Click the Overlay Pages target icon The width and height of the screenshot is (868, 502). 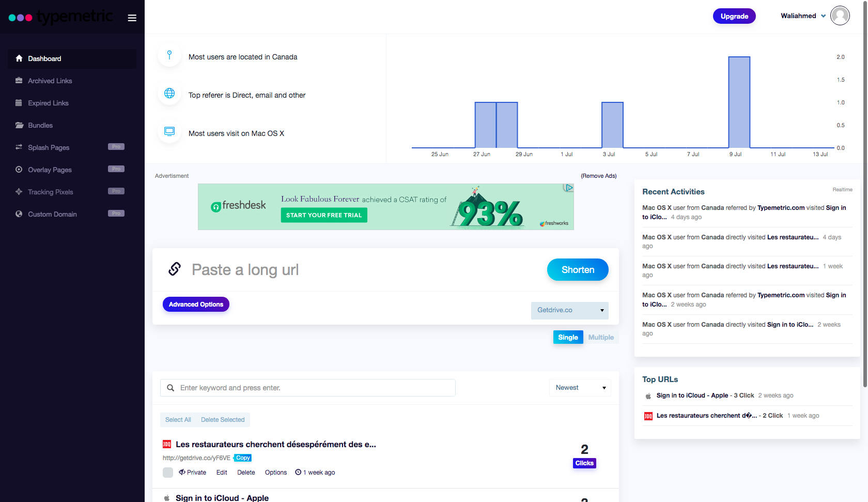tap(19, 170)
